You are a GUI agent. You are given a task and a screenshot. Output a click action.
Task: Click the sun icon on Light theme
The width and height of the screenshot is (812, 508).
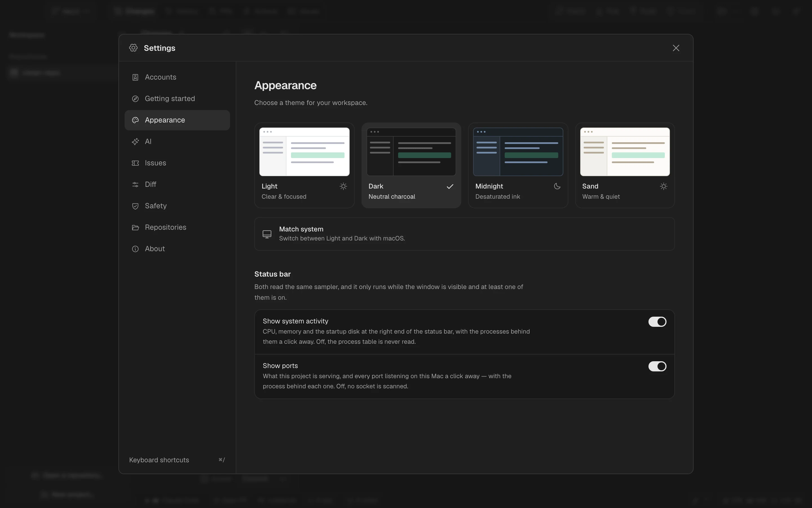click(343, 186)
